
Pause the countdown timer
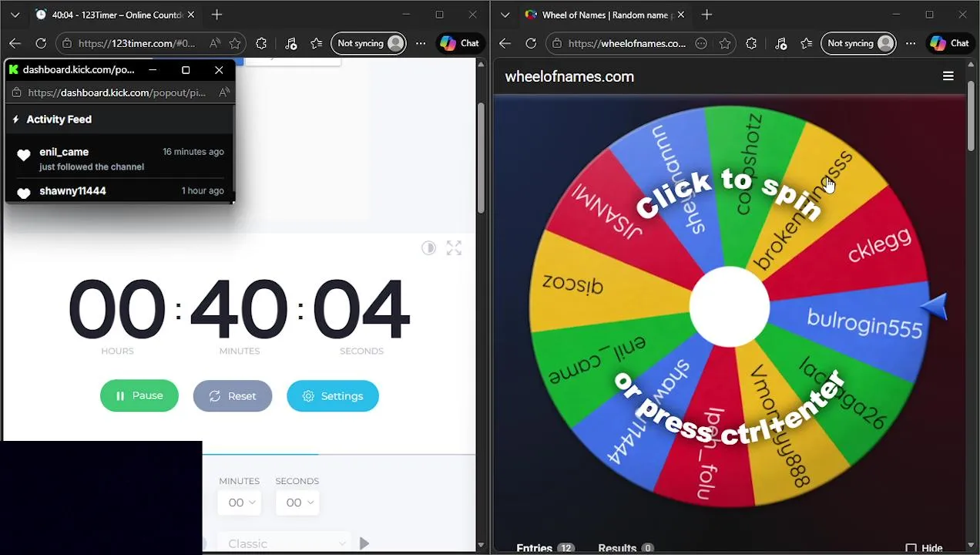pos(139,396)
